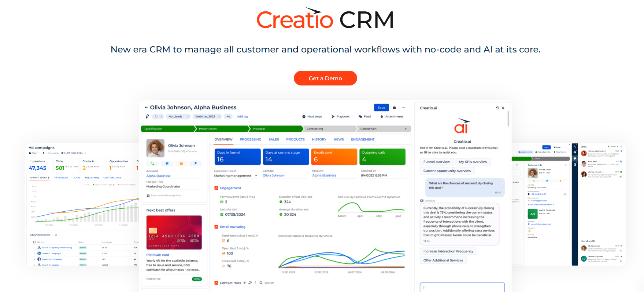
Task: Reset the Creatio.ai chat
Action: click(x=497, y=108)
